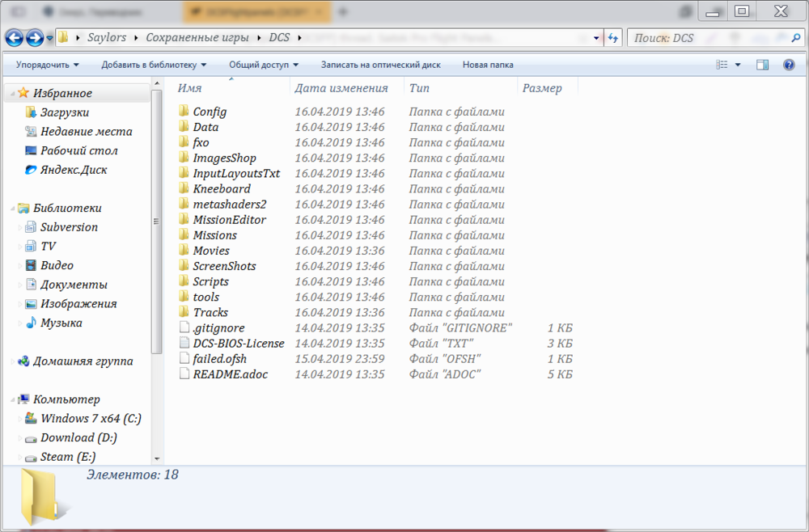Toggle the preview pane icon
Viewport: 809px width, 532px height.
point(762,65)
